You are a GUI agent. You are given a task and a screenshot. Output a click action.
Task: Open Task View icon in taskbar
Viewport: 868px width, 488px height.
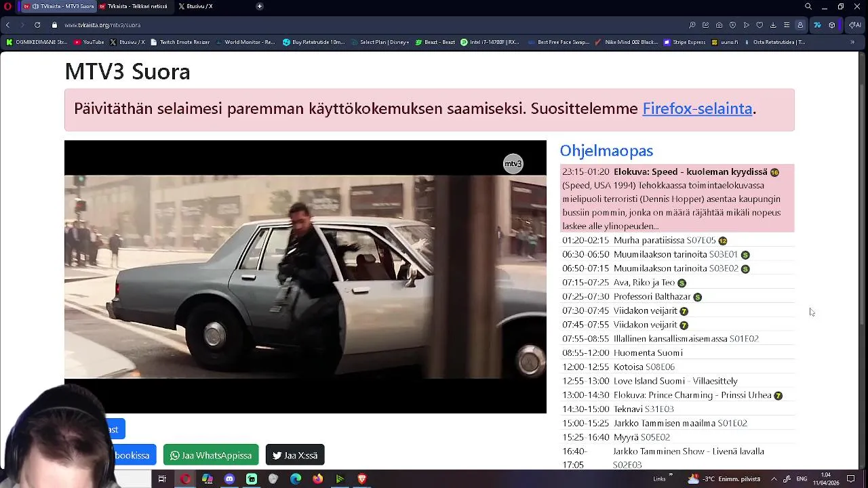coord(162,479)
